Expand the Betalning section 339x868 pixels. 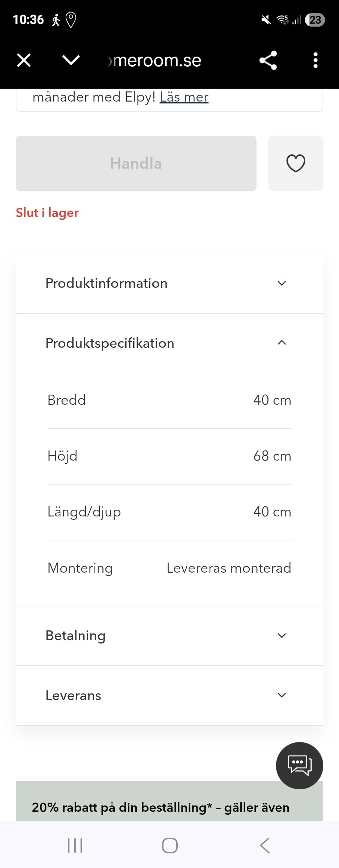coord(169,636)
